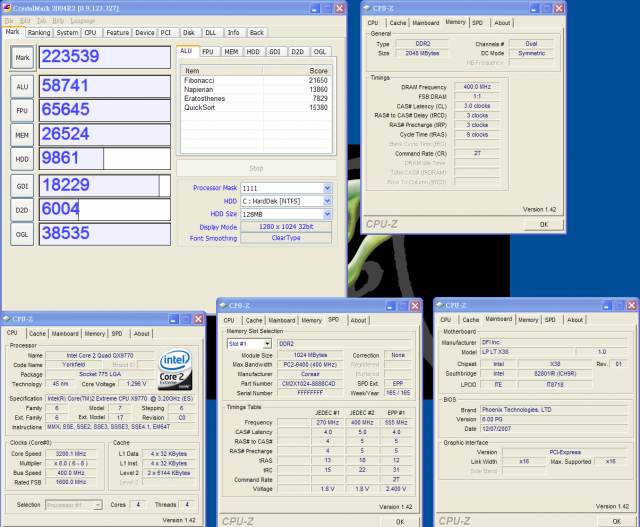Open SPD tab in CPU-Z Memory window
This screenshot has width=640, height=527.
click(478, 23)
